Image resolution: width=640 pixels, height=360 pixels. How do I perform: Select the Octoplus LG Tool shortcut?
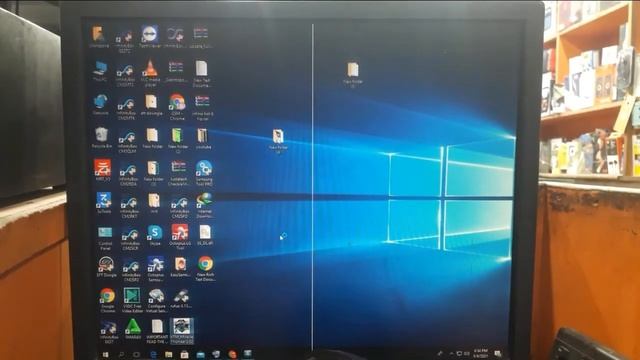click(x=180, y=236)
